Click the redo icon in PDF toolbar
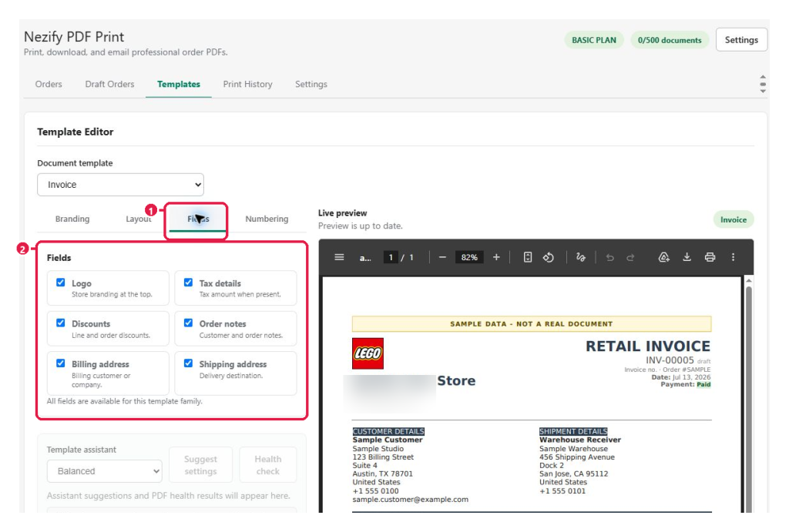The height and width of the screenshot is (532, 789). (x=630, y=257)
